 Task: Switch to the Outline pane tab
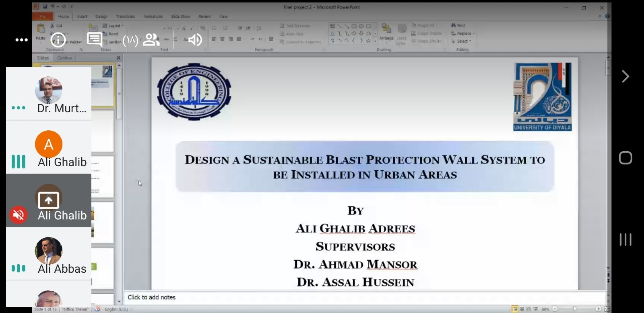point(64,58)
